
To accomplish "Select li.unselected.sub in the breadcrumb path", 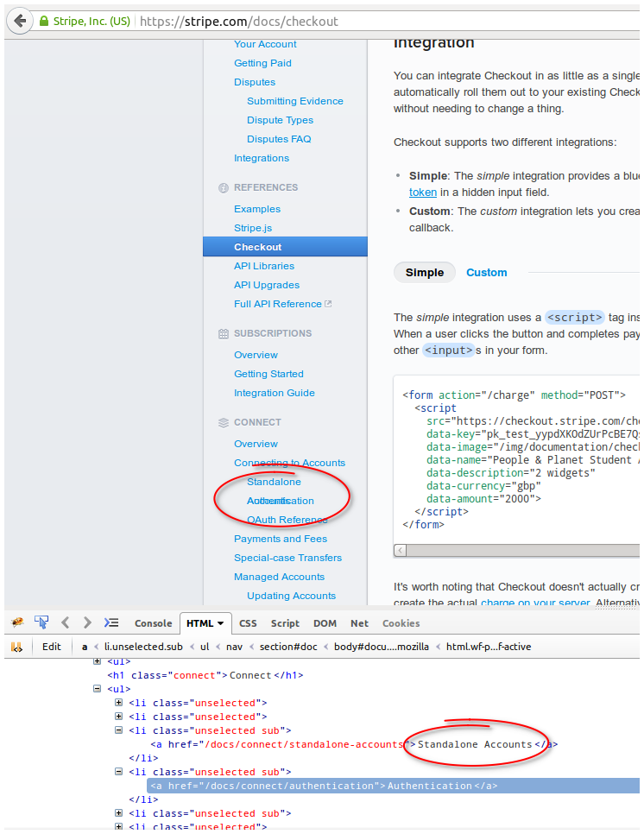I will coord(143,647).
